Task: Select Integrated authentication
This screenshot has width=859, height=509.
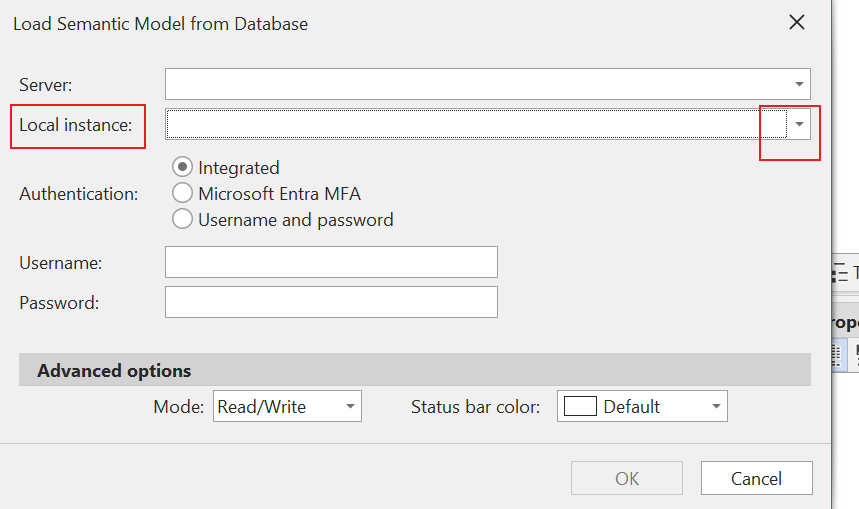Action: (183, 168)
